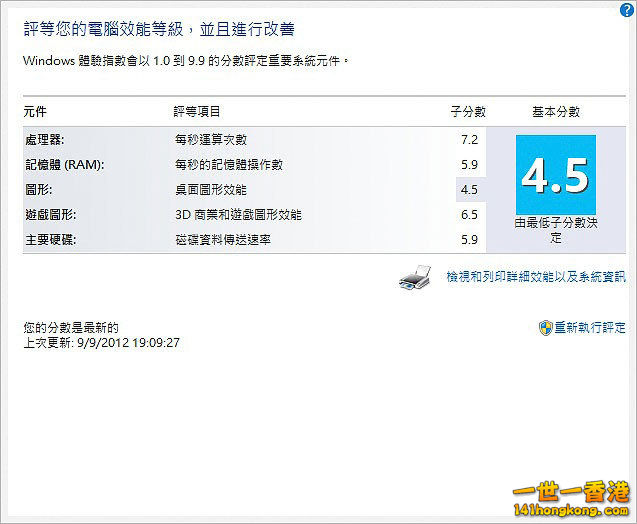Click the 由最低子分數決定 caption
The height and width of the screenshot is (524, 637).
coord(556,230)
